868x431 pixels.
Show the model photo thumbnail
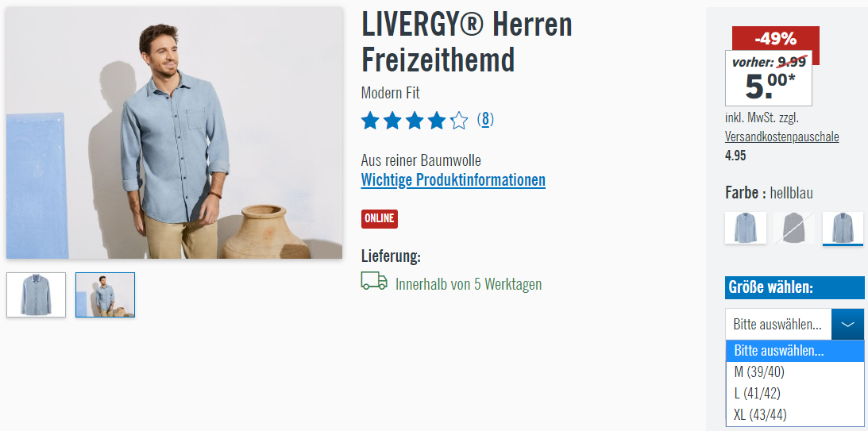(x=105, y=295)
